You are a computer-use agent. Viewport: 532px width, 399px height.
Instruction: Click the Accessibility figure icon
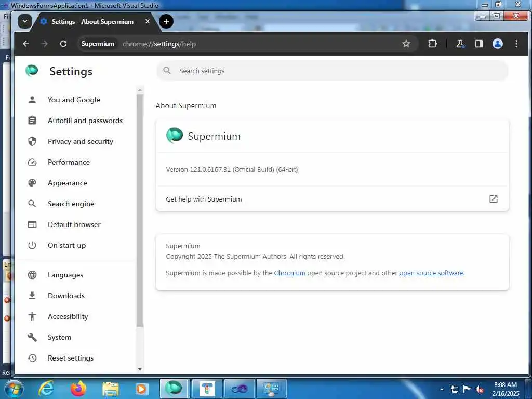click(32, 316)
